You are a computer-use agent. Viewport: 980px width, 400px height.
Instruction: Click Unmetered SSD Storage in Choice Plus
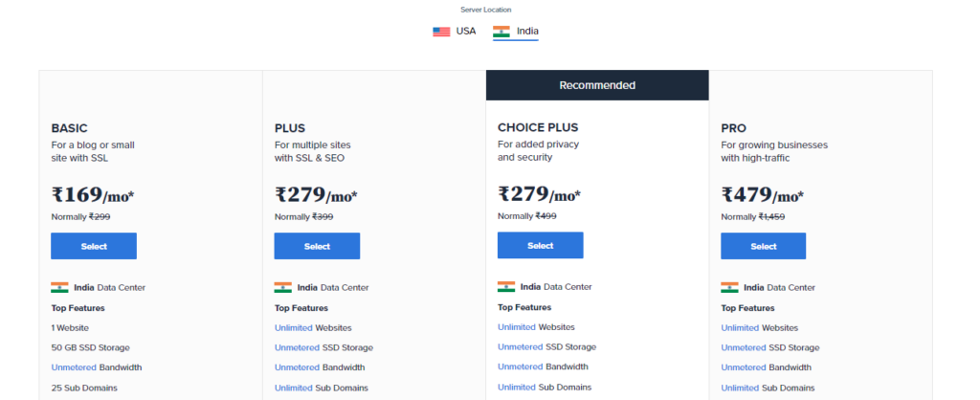(520, 346)
